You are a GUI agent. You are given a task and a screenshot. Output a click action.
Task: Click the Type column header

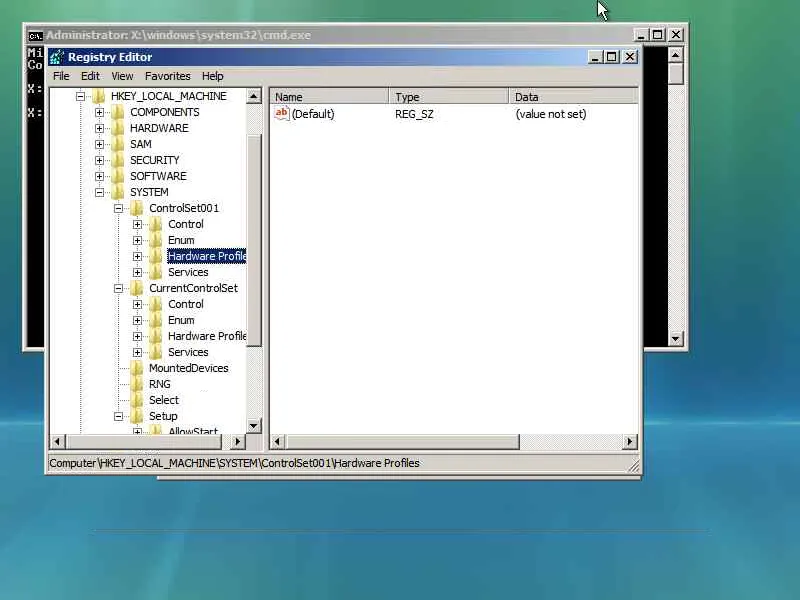point(449,96)
